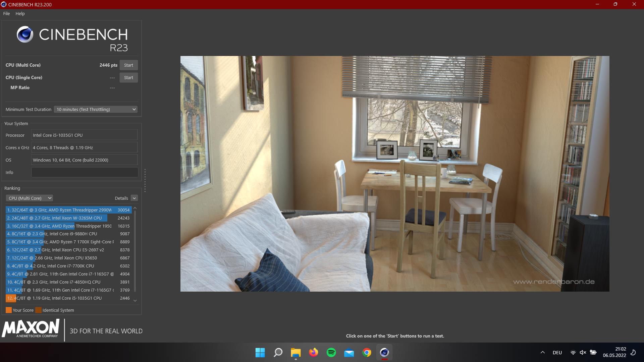
Task: Click the Cores x GHz field
Action: coord(85,147)
